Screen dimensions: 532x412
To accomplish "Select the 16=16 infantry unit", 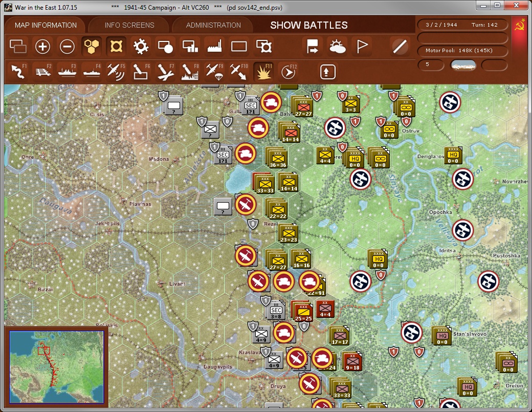I will coord(301,259).
